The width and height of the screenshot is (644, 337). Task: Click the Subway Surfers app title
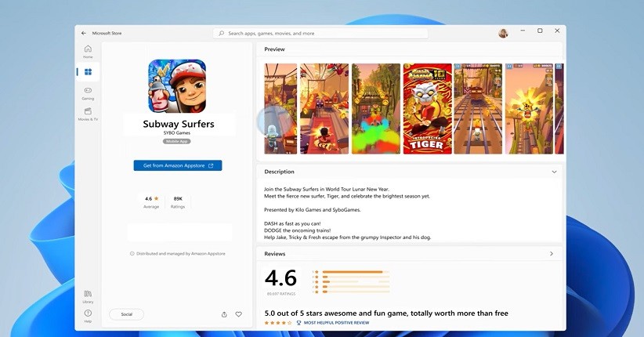tap(179, 124)
